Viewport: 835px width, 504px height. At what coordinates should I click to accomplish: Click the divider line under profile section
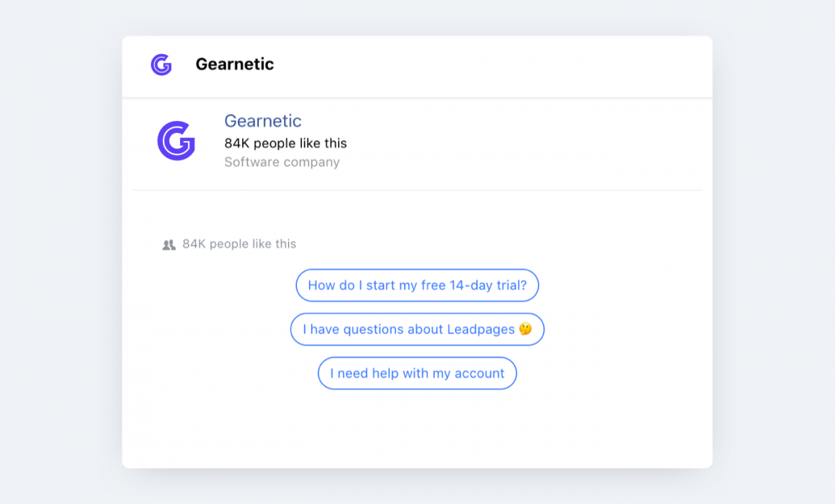coord(417,190)
